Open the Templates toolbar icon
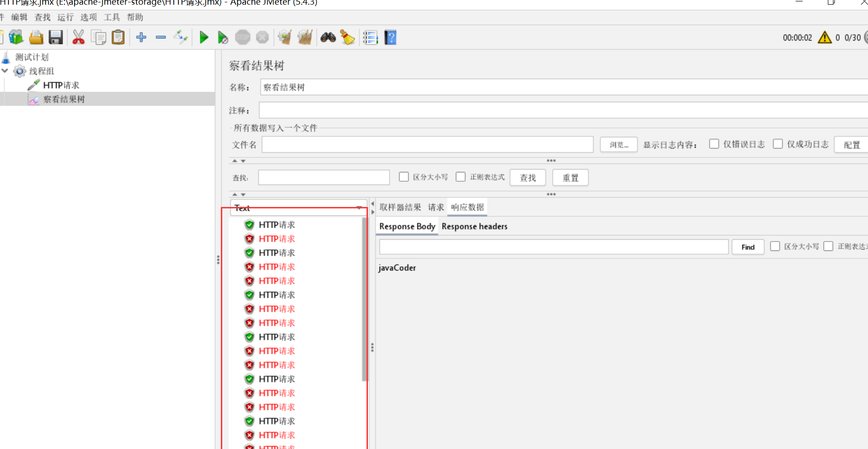 click(16, 37)
